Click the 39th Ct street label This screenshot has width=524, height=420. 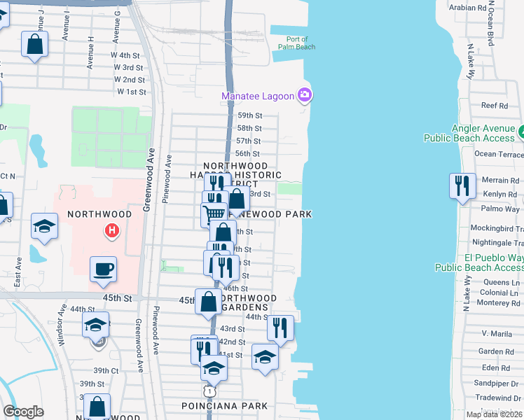tap(106, 370)
